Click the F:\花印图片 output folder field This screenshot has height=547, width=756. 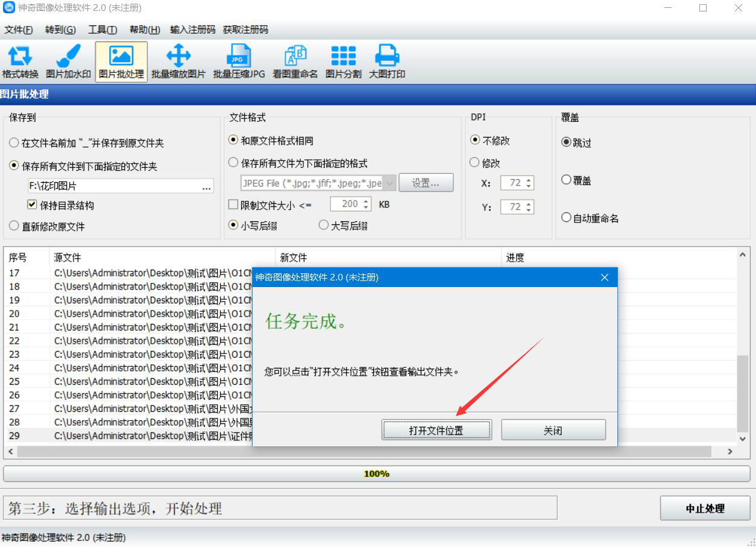click(x=113, y=186)
